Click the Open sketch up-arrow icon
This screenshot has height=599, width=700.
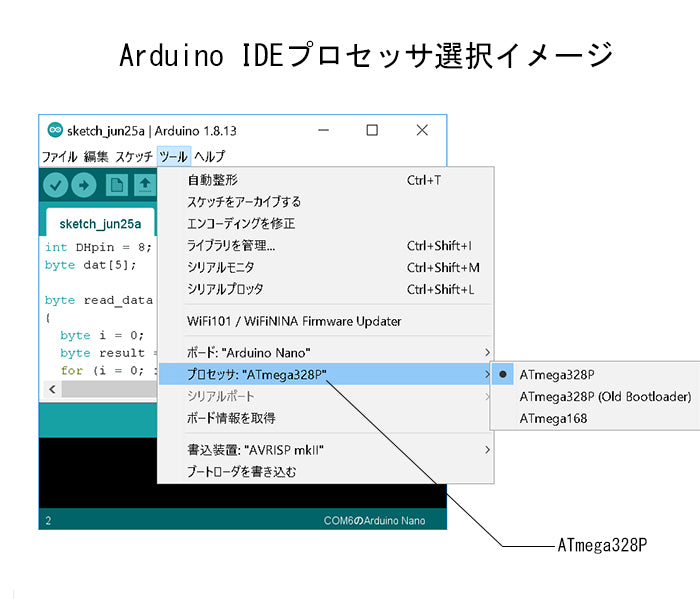pyautogui.click(x=145, y=184)
